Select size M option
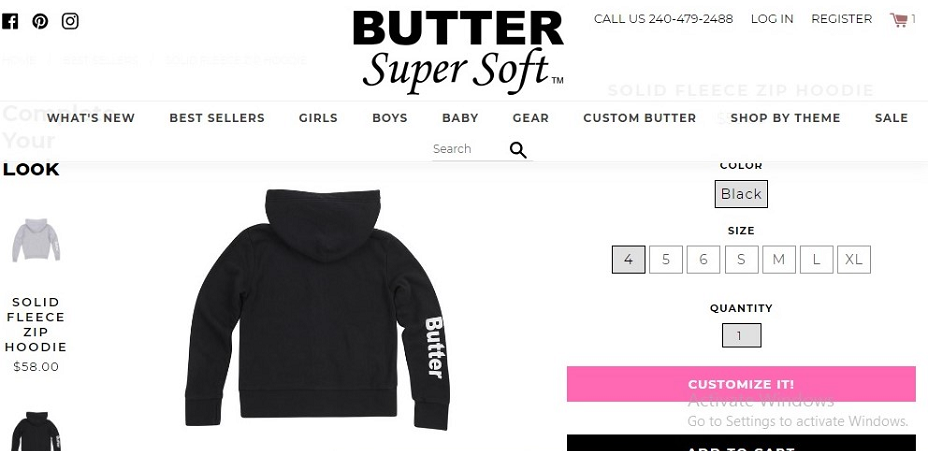 pyautogui.click(x=779, y=259)
